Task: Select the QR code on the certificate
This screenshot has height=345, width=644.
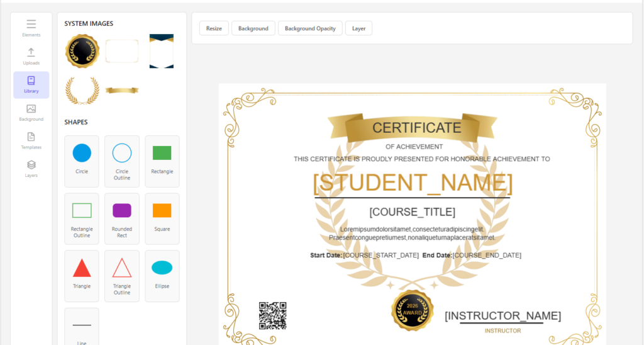Action: pyautogui.click(x=272, y=315)
